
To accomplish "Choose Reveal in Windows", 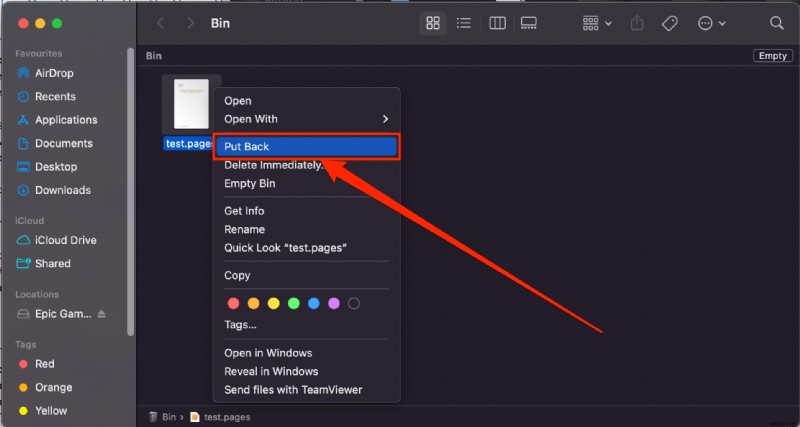I will pos(307,371).
